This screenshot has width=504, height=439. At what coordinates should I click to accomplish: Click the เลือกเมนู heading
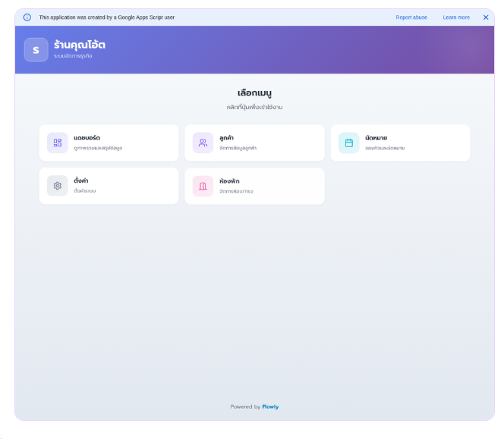(254, 93)
